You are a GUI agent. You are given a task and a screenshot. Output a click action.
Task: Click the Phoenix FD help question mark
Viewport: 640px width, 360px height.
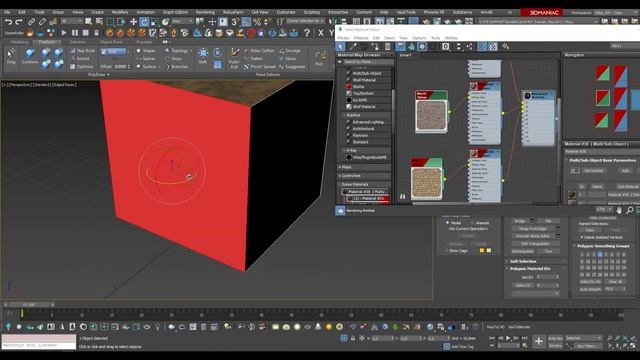(307, 33)
